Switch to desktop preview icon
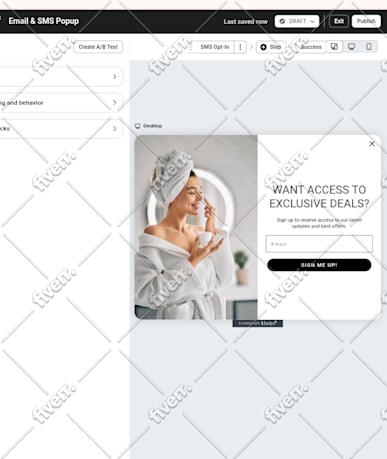The width and height of the screenshot is (387, 459). click(351, 47)
